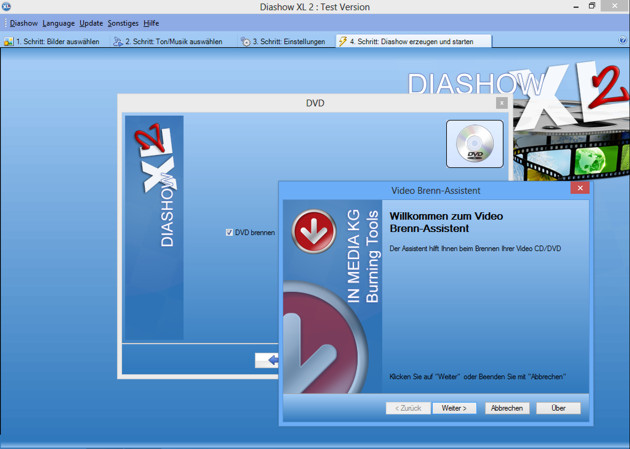630x449 pixels.
Task: Close the Video Brenn-Assistent window
Action: pyautogui.click(x=580, y=188)
